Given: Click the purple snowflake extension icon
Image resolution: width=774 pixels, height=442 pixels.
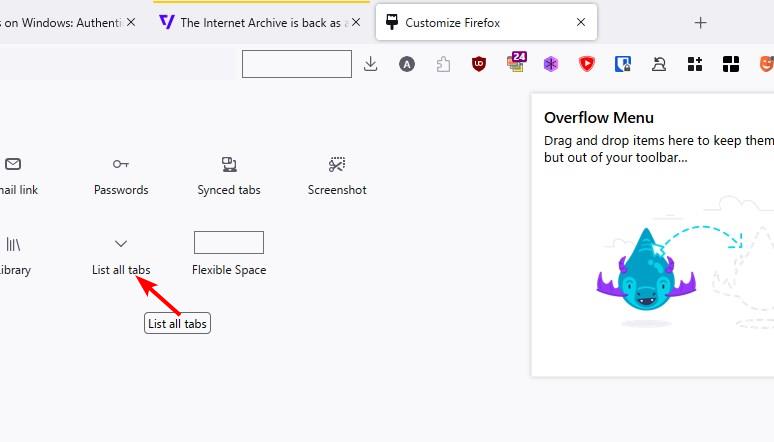Looking at the screenshot, I should click(551, 64).
